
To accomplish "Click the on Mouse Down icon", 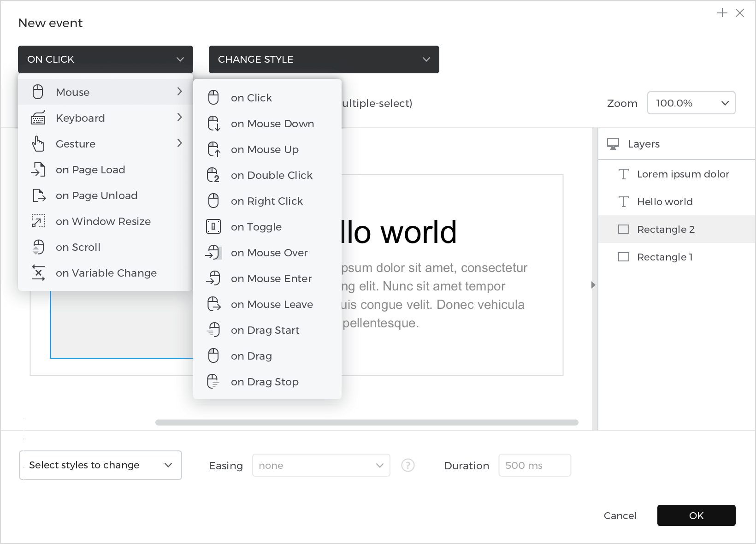I will tap(214, 124).
